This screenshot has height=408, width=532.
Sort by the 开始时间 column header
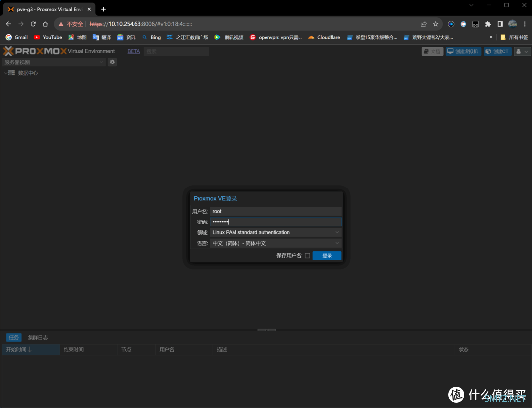(x=31, y=350)
